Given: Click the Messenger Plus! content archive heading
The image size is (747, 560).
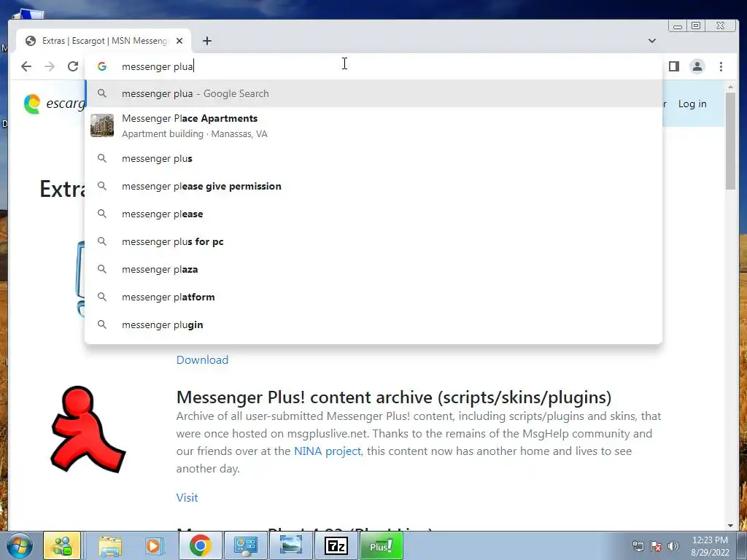Looking at the screenshot, I should (x=393, y=397).
